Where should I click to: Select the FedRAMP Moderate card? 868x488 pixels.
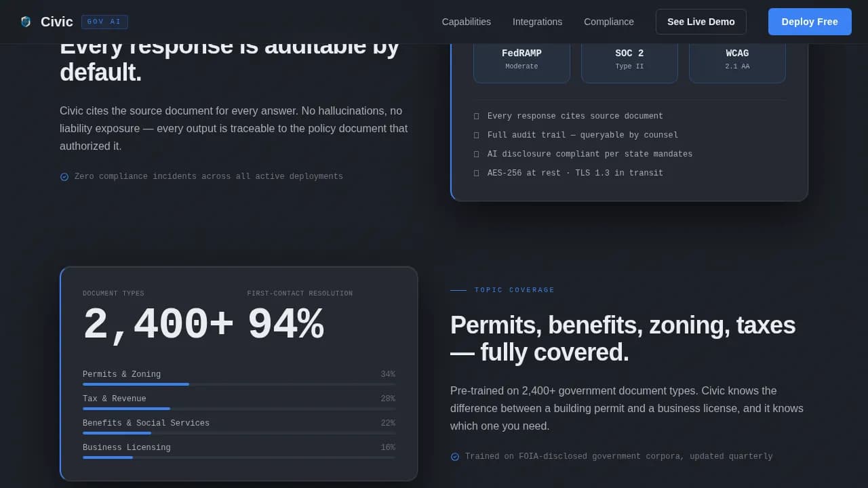521,60
